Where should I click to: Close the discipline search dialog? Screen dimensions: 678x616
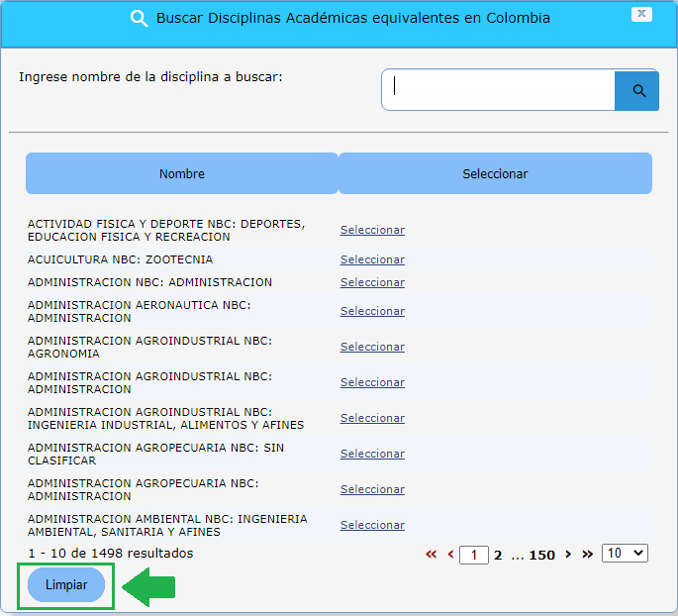642,14
